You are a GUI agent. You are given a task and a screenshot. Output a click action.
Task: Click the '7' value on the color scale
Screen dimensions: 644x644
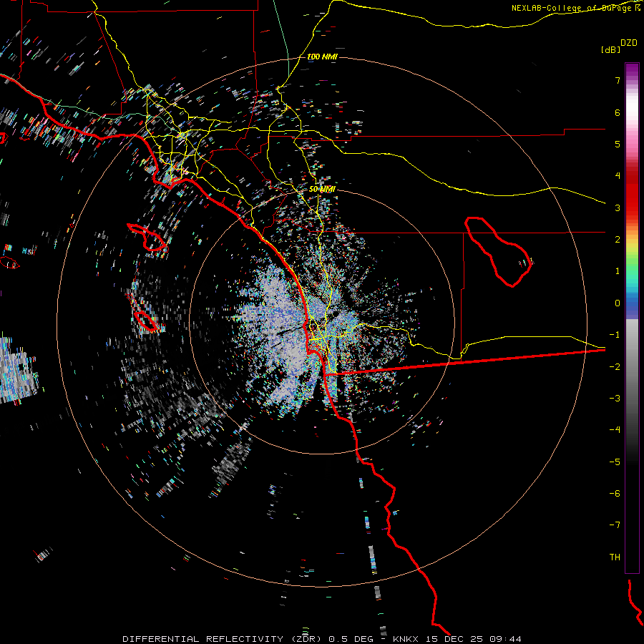[618, 80]
